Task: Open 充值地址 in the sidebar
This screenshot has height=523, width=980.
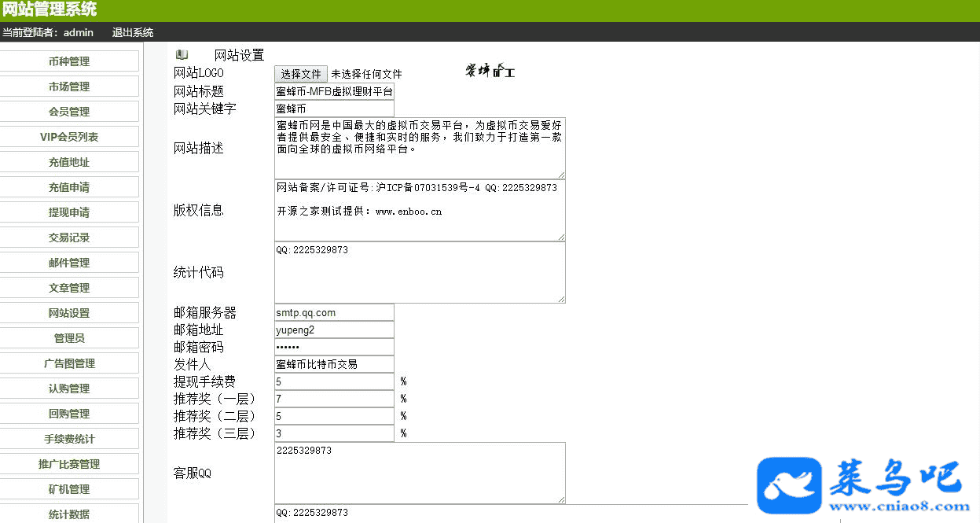Action: [x=69, y=162]
